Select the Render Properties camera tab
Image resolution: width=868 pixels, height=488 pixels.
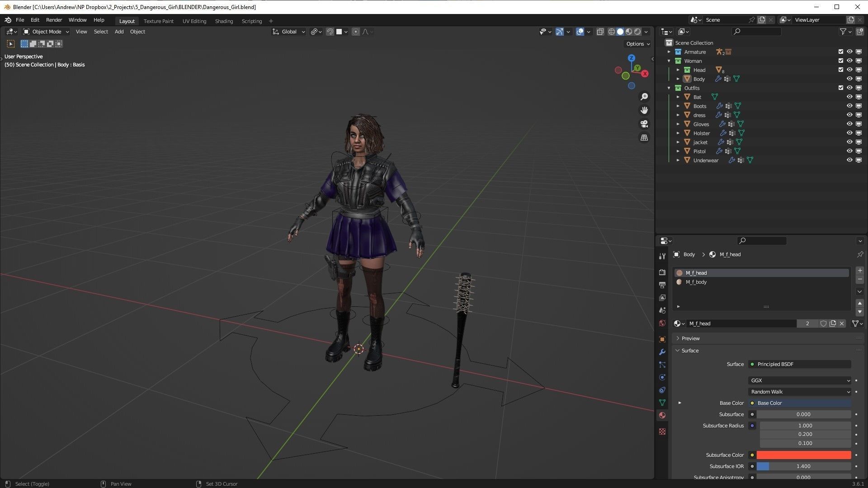662,272
